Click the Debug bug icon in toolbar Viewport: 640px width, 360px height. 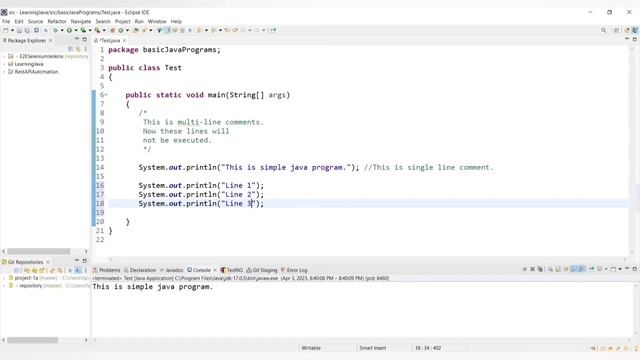tap(56, 30)
